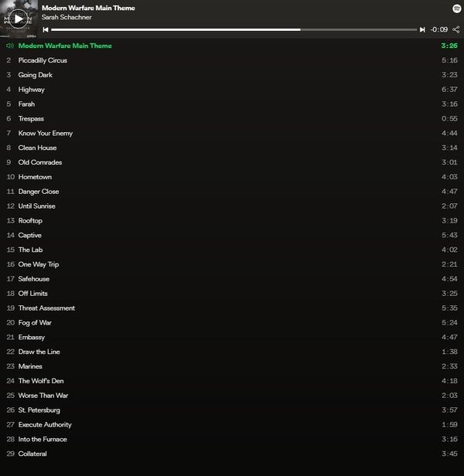Screen dimensions: 464x476
Task: Play the St. Petersburg track
Action: tap(232, 410)
